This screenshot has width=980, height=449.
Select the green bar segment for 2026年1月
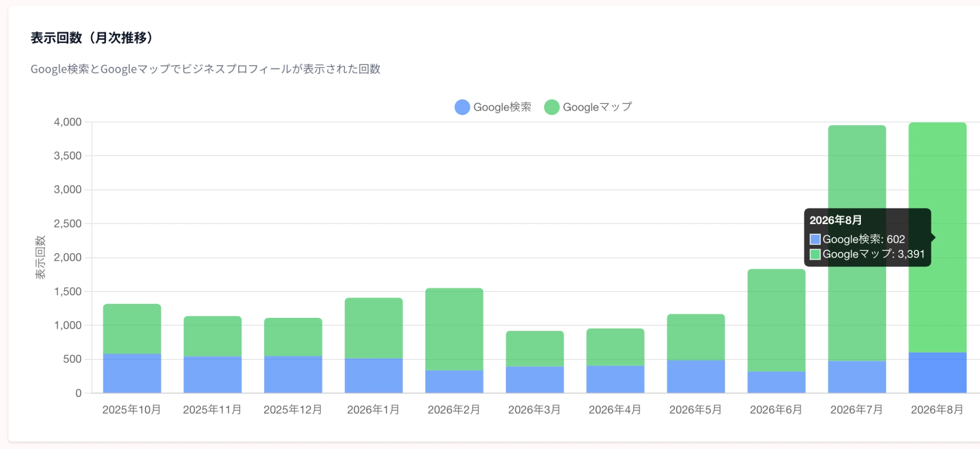coord(374,328)
